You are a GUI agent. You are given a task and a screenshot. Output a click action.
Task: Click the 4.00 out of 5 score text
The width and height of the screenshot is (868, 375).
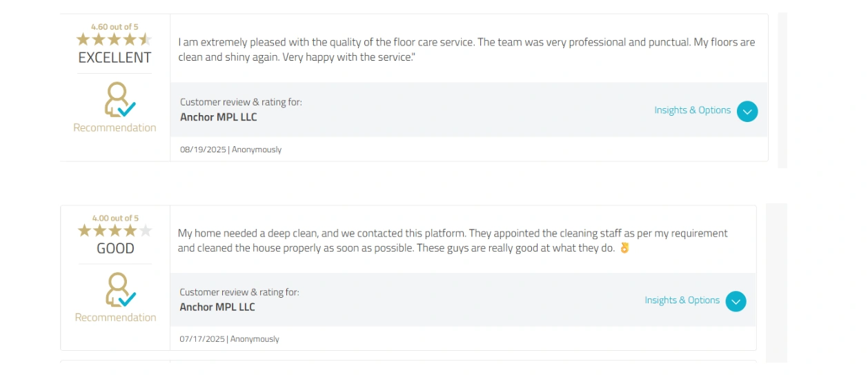(x=115, y=218)
